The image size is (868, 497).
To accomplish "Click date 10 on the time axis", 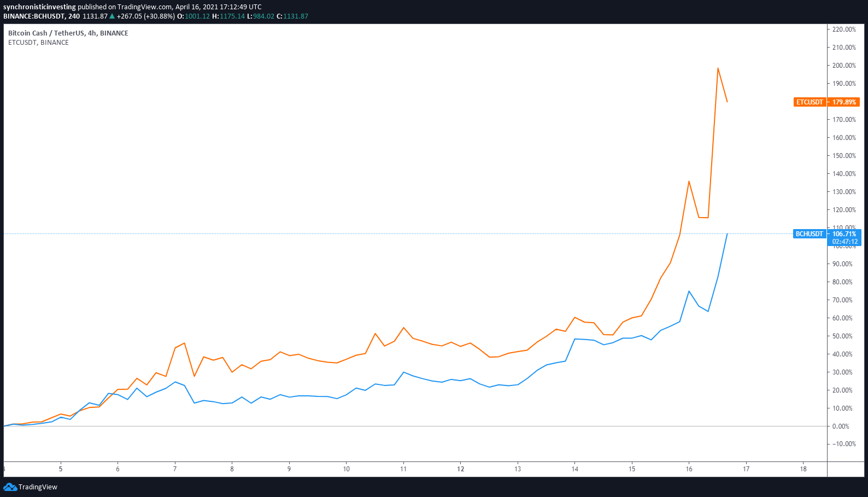I will (x=346, y=469).
